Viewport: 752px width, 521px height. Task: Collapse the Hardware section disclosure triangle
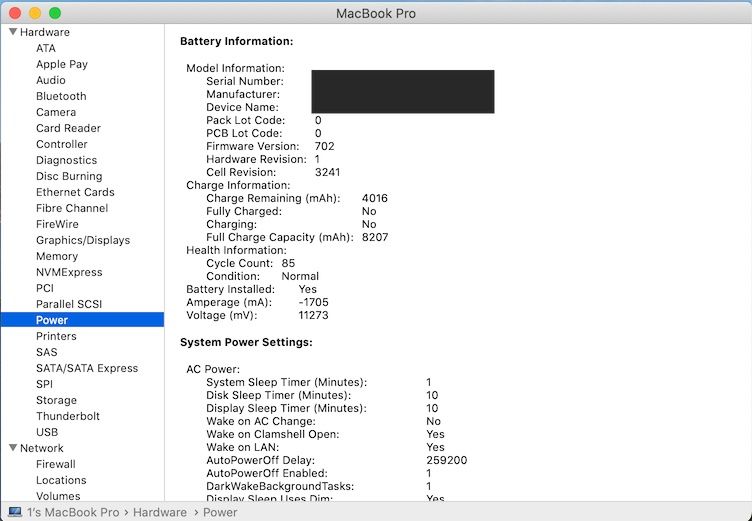pos(13,32)
